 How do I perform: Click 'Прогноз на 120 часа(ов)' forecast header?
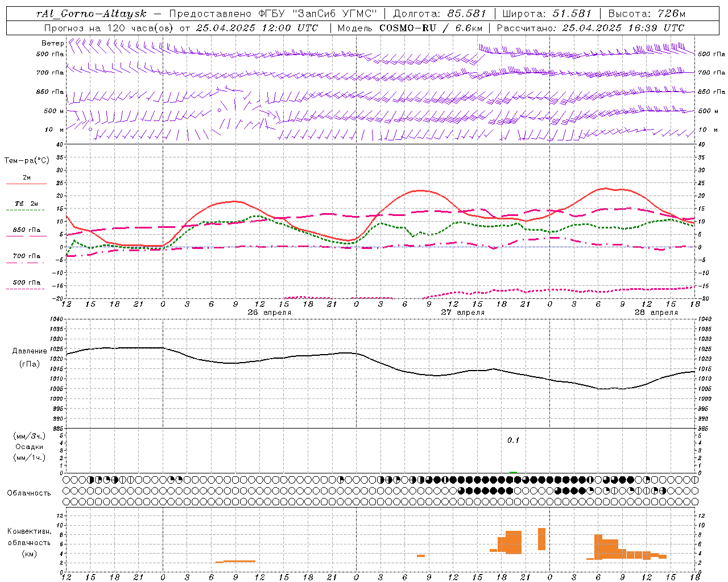pos(110,28)
